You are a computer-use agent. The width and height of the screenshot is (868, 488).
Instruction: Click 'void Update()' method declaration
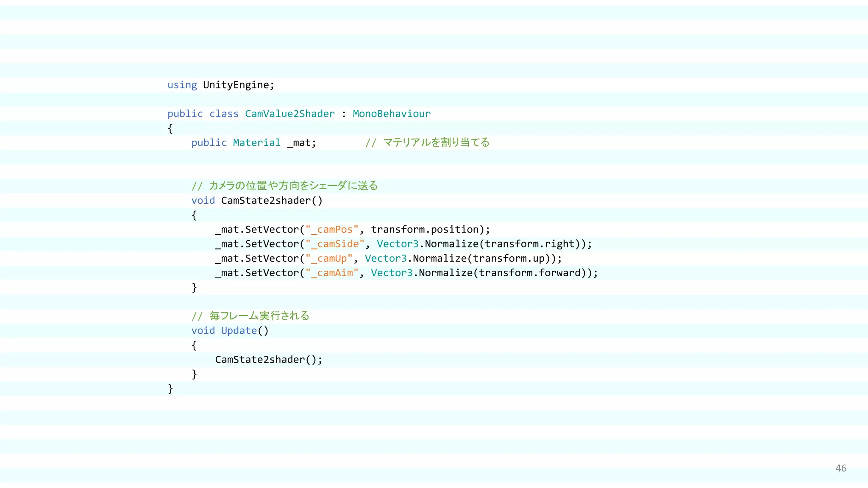pyautogui.click(x=230, y=331)
